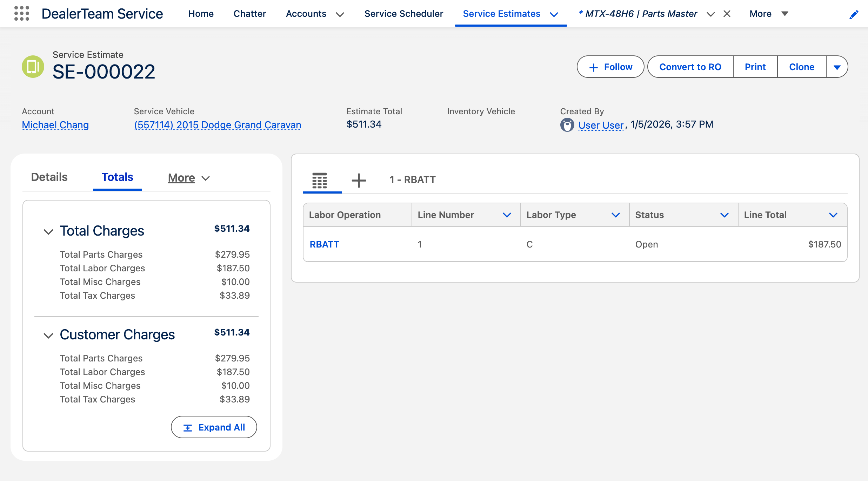The width and height of the screenshot is (868, 481).
Task: Collapse the Total Charges section
Action: click(x=48, y=231)
